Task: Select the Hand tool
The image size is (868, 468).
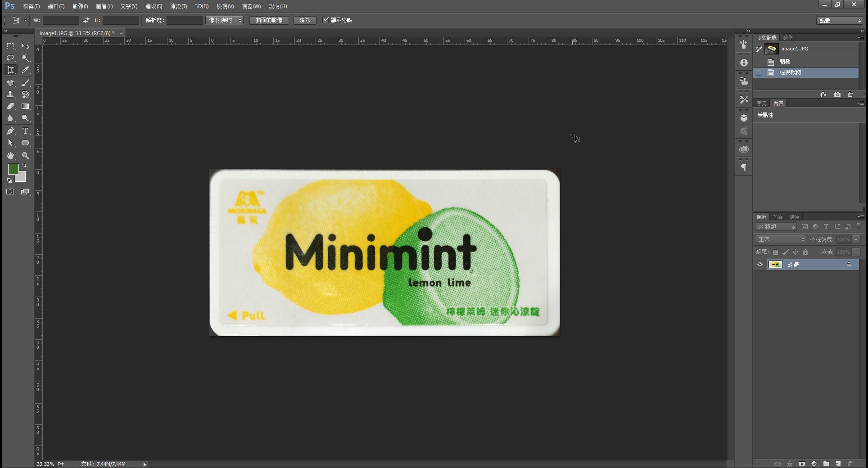Action: pos(10,156)
